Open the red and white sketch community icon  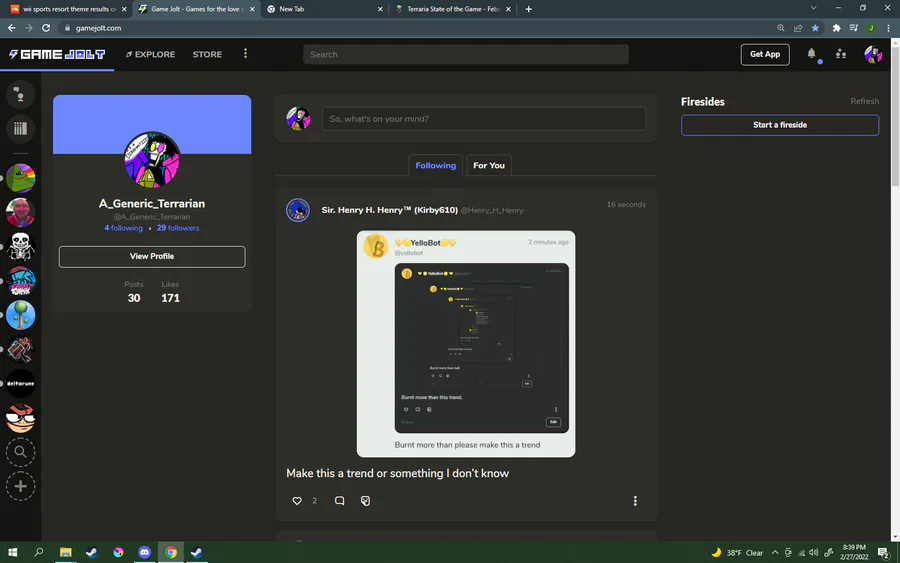20,349
